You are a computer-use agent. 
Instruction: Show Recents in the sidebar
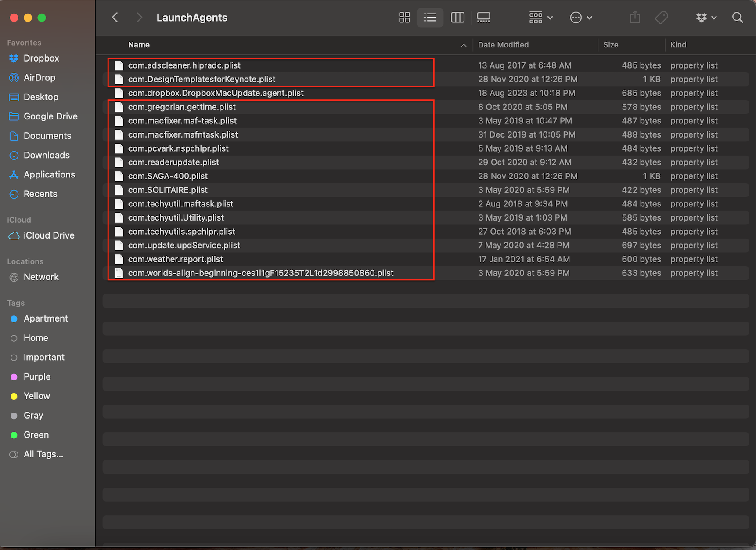pyautogui.click(x=40, y=194)
